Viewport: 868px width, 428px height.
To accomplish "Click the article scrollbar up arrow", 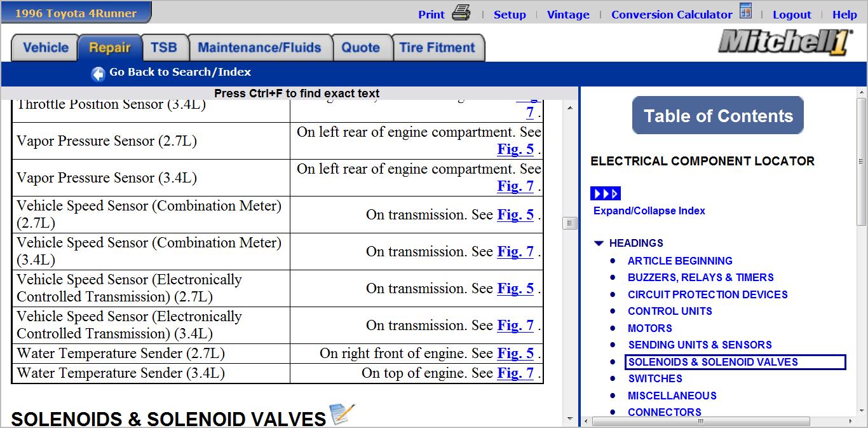I will 569,108.
